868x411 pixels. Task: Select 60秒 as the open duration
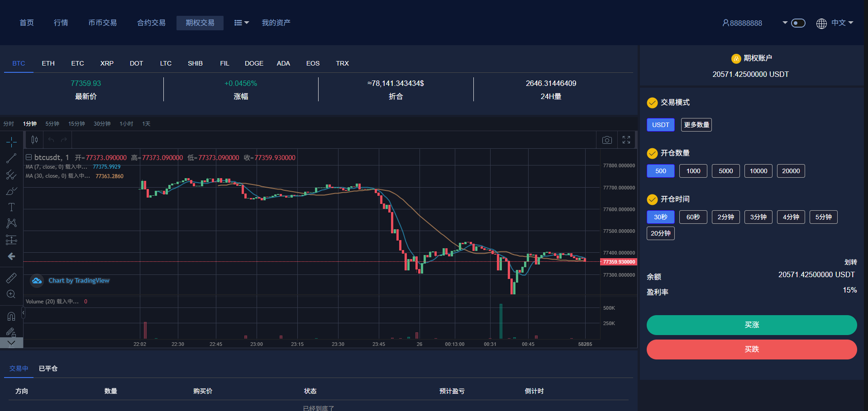click(693, 217)
